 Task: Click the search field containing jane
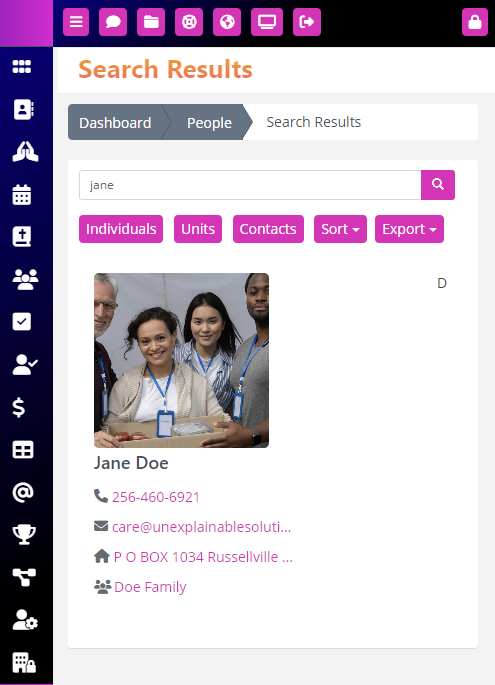[250, 185]
